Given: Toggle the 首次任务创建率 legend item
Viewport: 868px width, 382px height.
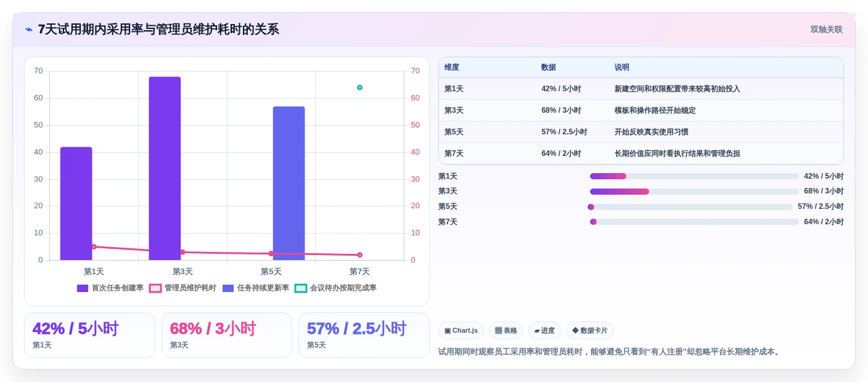Looking at the screenshot, I should [110, 288].
